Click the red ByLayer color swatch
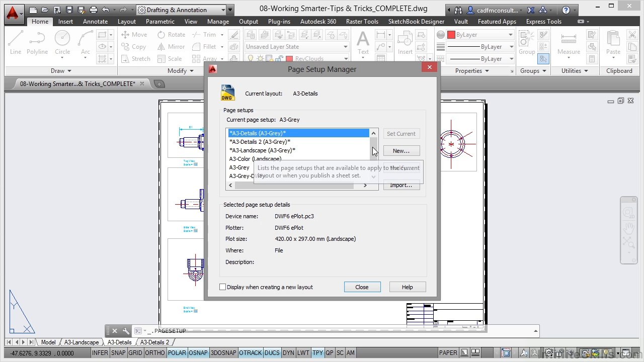Viewport: 644px width, 362px height. coord(451,35)
